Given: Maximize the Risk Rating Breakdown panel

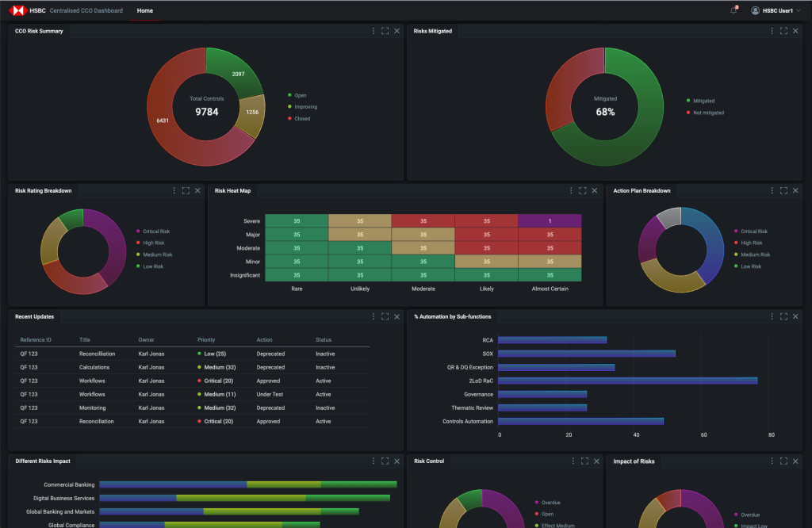Looking at the screenshot, I should click(186, 190).
